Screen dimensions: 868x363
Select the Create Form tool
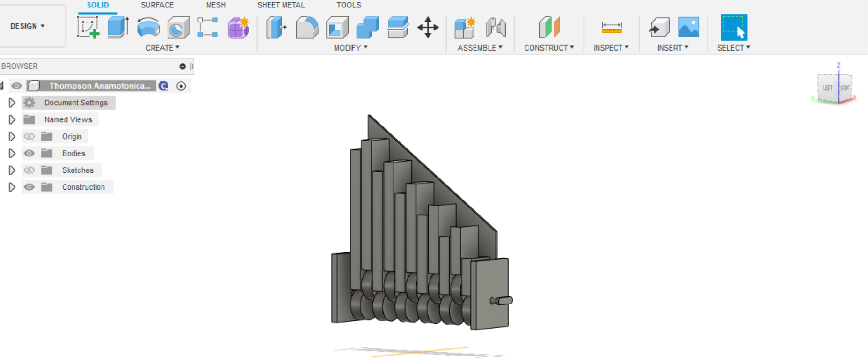tap(239, 27)
